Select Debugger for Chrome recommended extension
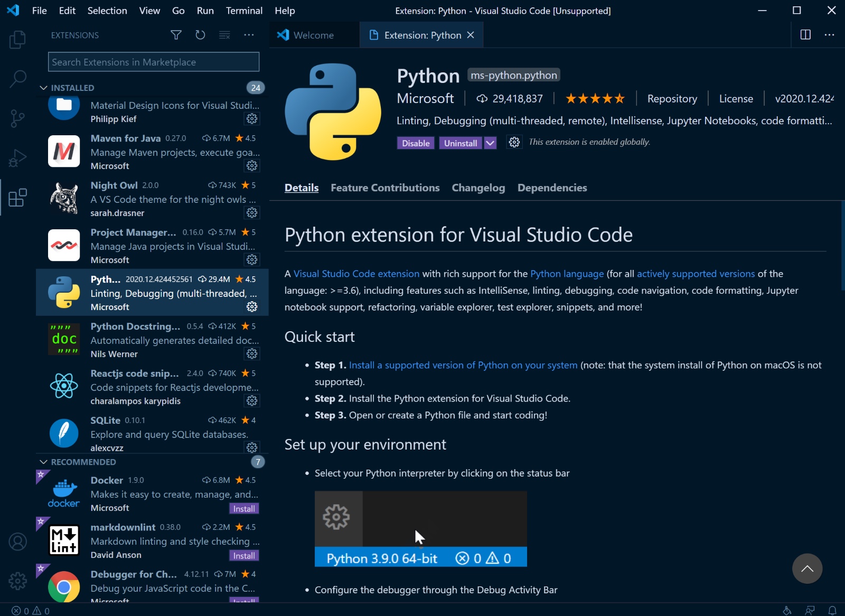This screenshot has width=845, height=616. coord(152,585)
